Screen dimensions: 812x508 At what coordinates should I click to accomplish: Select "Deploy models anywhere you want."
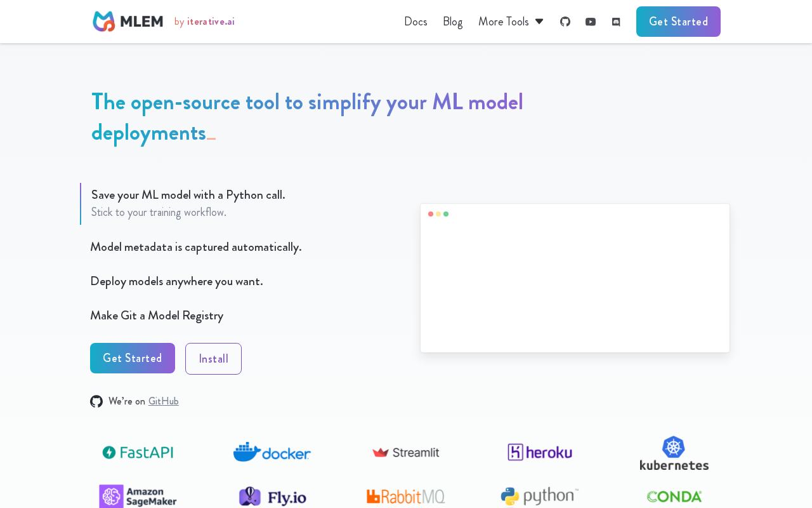tap(176, 281)
